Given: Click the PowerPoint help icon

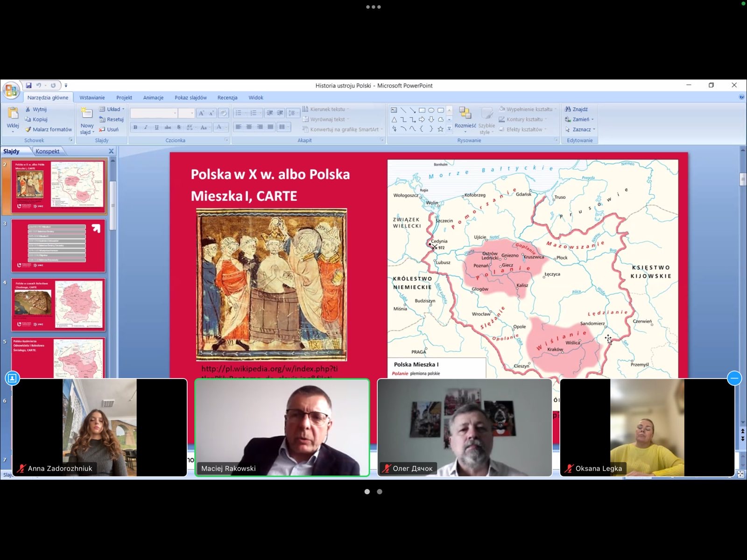Looking at the screenshot, I should click(x=741, y=97).
